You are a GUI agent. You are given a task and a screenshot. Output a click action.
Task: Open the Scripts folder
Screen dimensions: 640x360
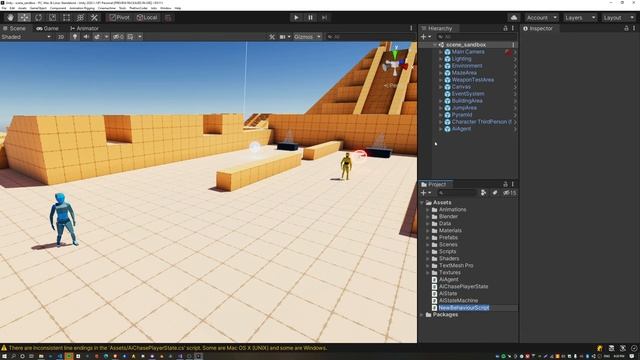tap(447, 251)
